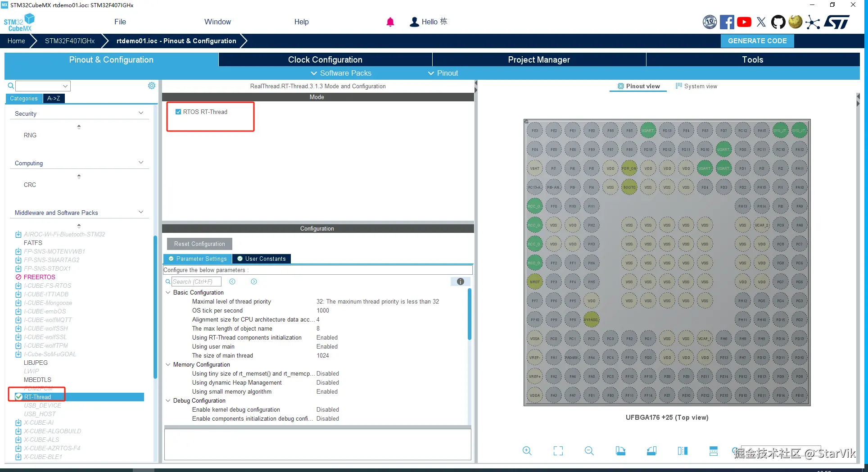868x472 pixels.
Task: Switch to A->Z sorting tab
Action: [54, 98]
